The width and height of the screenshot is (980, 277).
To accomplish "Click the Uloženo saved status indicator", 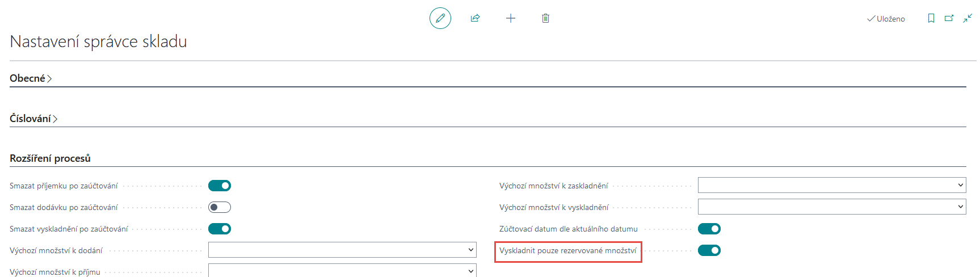I will 886,19.
